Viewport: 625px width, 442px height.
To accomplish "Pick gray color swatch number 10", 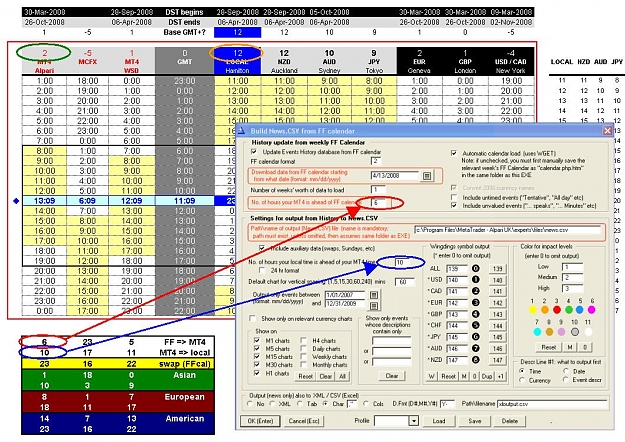I will pyautogui.click(x=574, y=332).
